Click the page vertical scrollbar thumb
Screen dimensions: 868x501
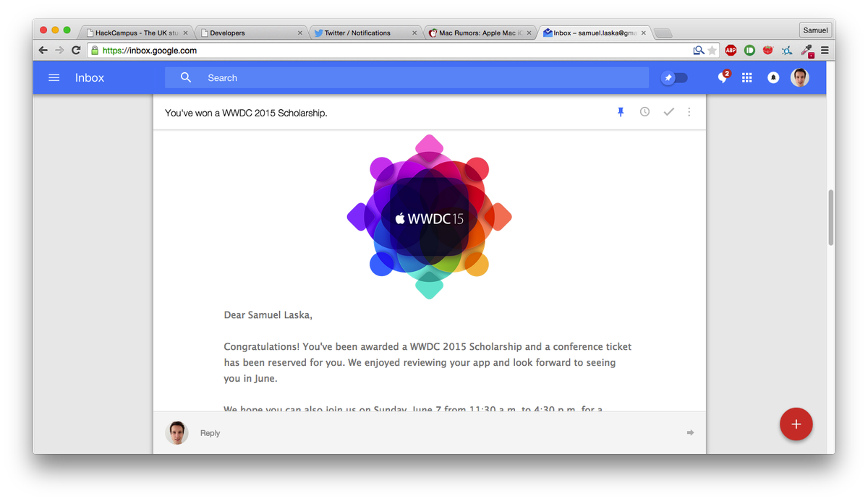click(831, 218)
